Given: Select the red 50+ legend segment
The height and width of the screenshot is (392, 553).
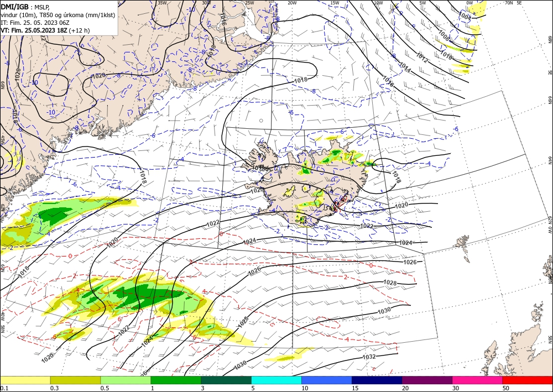Looking at the screenshot, I should click(528, 380).
